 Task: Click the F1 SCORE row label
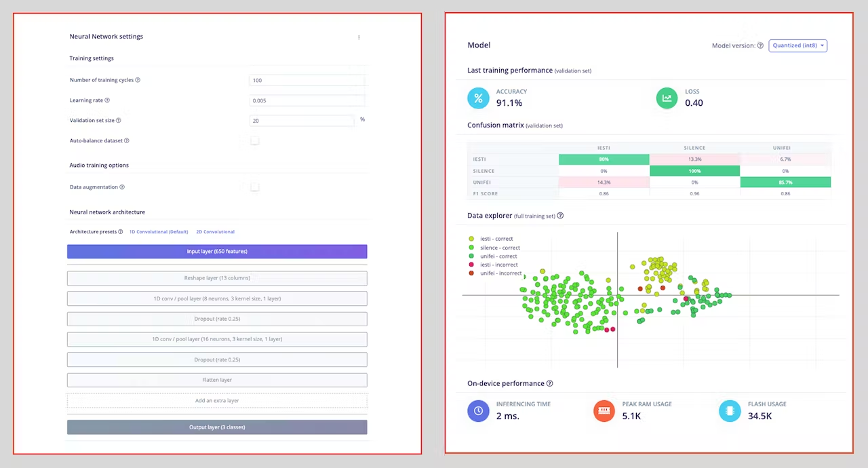(486, 194)
